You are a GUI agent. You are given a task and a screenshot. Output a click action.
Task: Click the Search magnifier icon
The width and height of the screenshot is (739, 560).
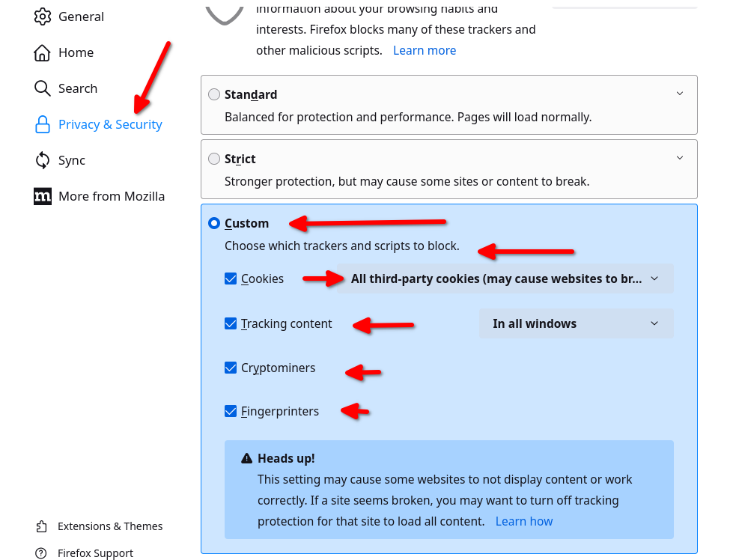tap(43, 88)
